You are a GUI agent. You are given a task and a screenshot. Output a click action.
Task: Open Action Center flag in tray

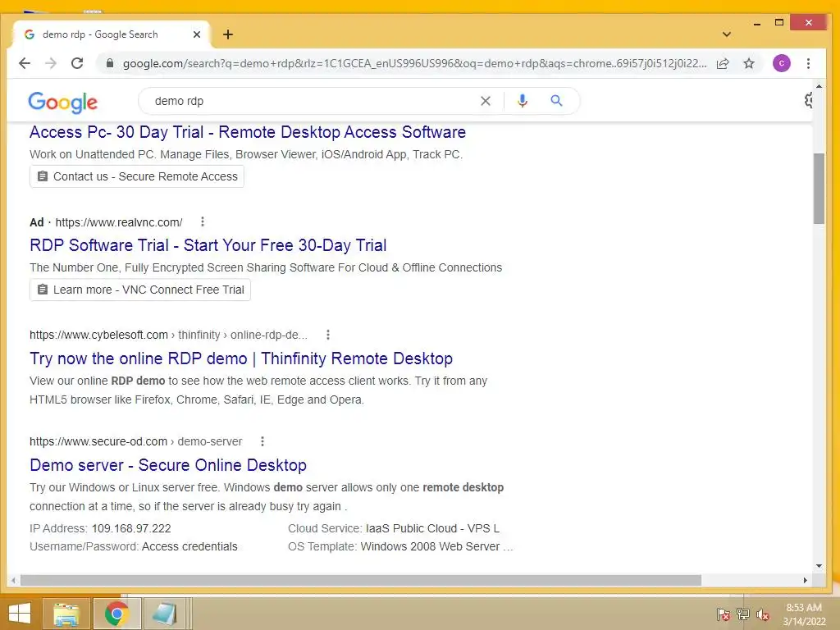724,614
